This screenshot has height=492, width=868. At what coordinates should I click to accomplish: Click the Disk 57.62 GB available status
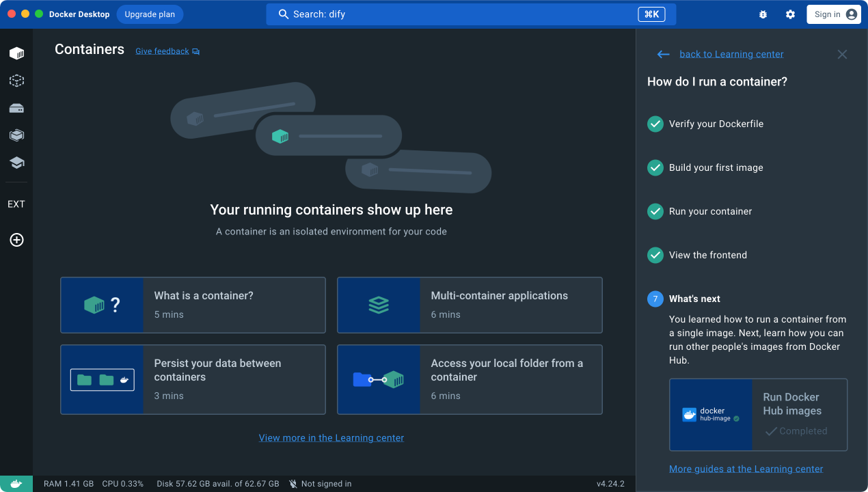pyautogui.click(x=217, y=484)
